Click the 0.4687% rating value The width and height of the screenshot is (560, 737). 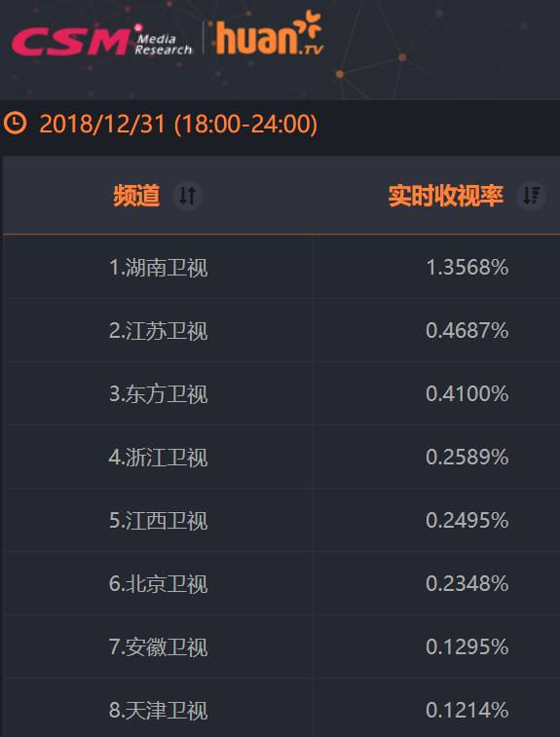tap(467, 330)
